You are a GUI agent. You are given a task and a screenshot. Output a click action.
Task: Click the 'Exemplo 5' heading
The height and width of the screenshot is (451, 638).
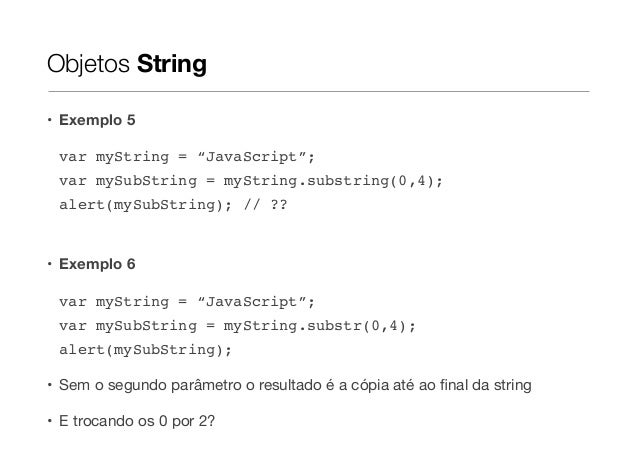pyautogui.click(x=96, y=122)
